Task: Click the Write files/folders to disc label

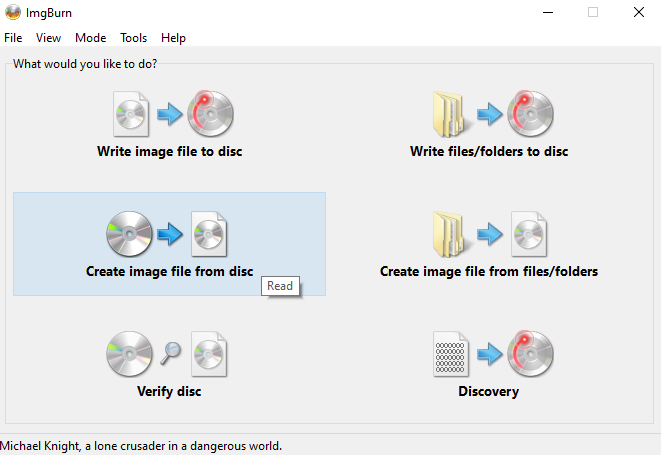Action: point(489,151)
